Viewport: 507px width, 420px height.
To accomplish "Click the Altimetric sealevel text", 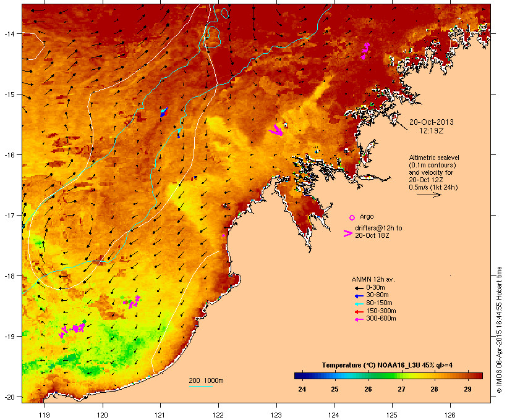I will coord(434,157).
